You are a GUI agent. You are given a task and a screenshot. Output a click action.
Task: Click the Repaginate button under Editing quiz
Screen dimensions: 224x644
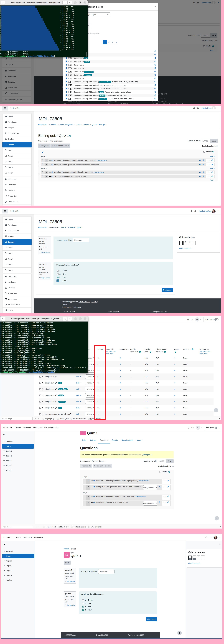point(44,146)
